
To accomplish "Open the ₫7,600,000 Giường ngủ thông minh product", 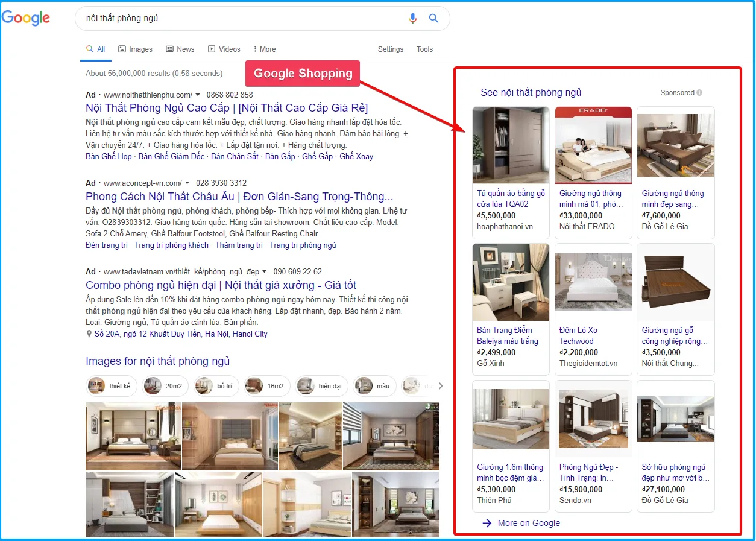I will (676, 172).
